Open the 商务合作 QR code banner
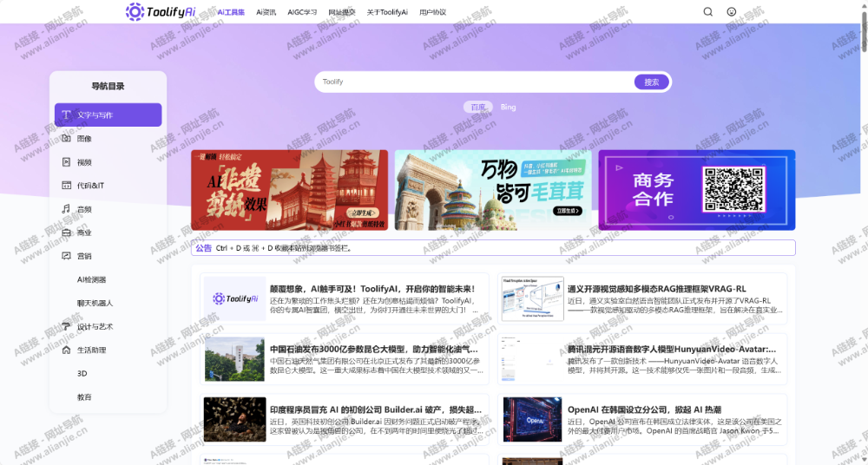Viewport: 868px width, 465px height. coord(697,190)
